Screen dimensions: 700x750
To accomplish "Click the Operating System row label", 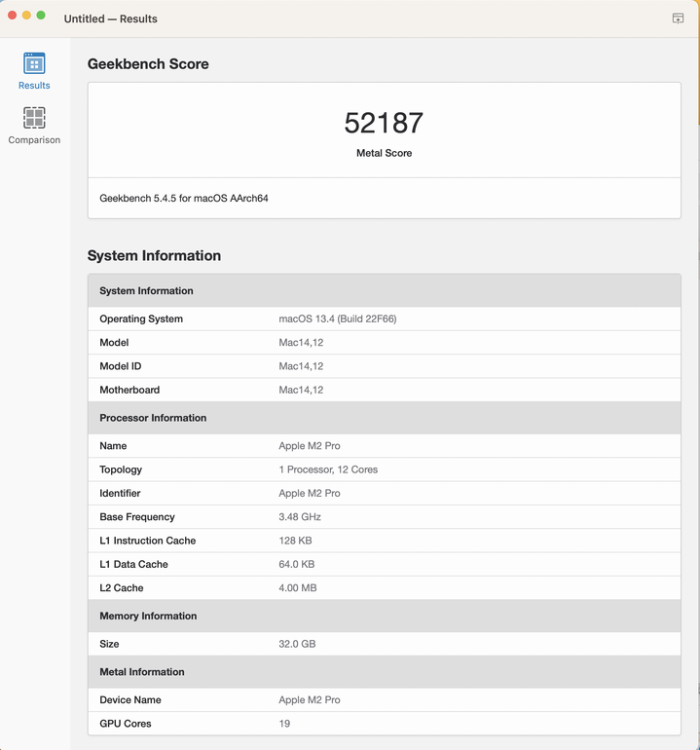I will click(141, 319).
